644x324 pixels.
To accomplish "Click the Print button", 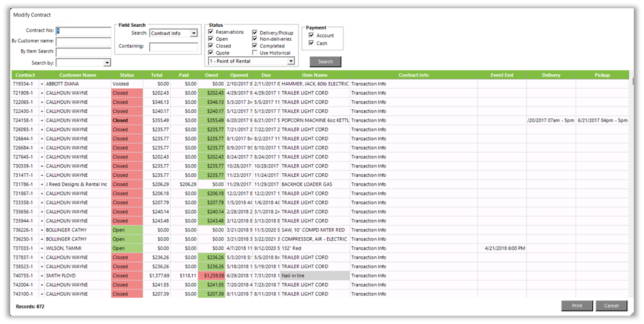I will point(577,306).
